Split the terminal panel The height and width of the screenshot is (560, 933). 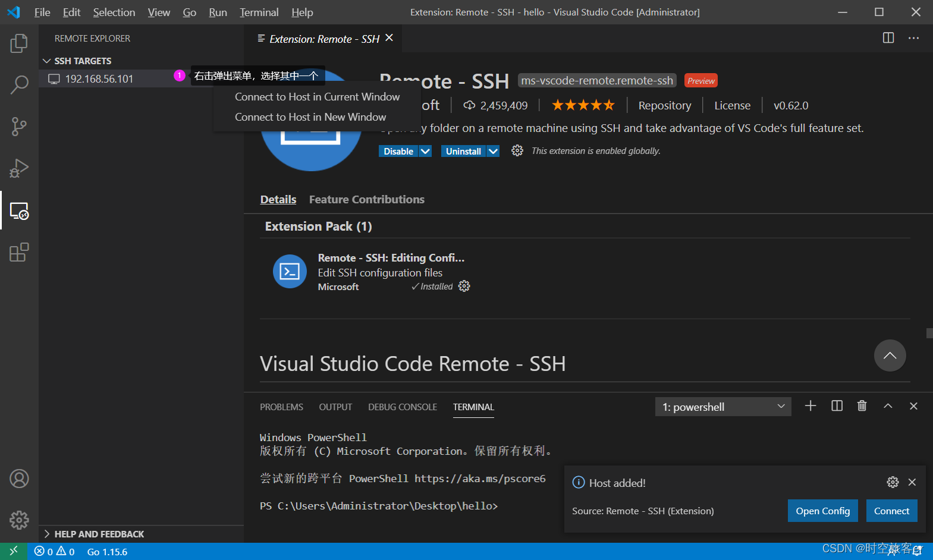(x=837, y=406)
